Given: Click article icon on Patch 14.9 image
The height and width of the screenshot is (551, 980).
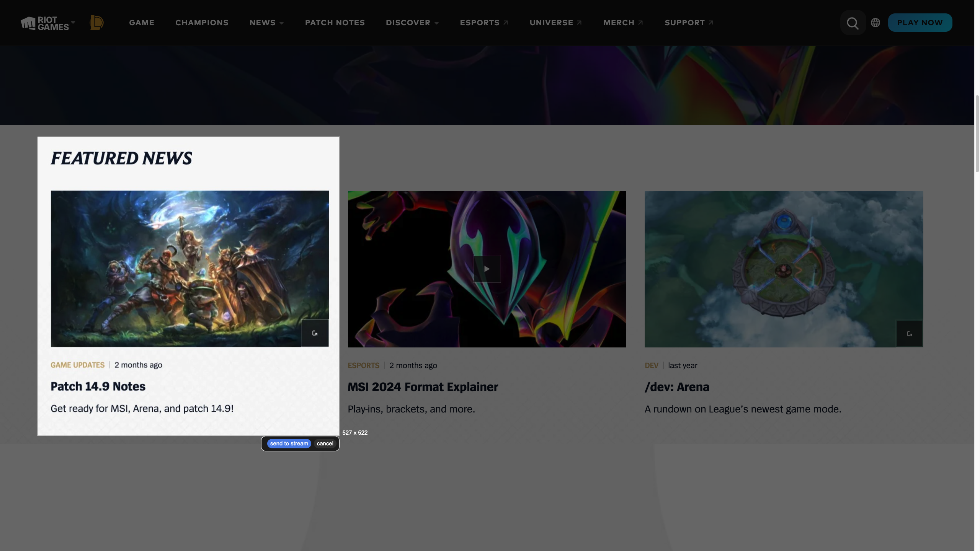Looking at the screenshot, I should [315, 333].
